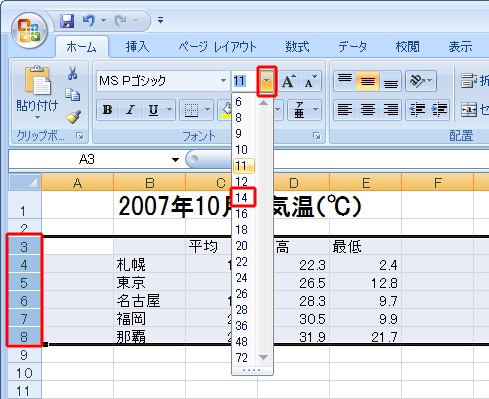This screenshot has height=399, width=489.
Task: Open the 挿入 tab
Action: coord(137,47)
